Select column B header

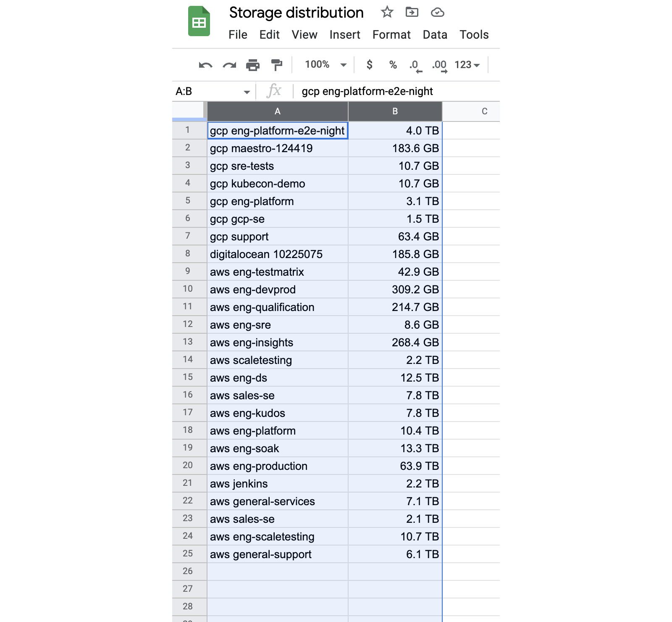pyautogui.click(x=395, y=111)
